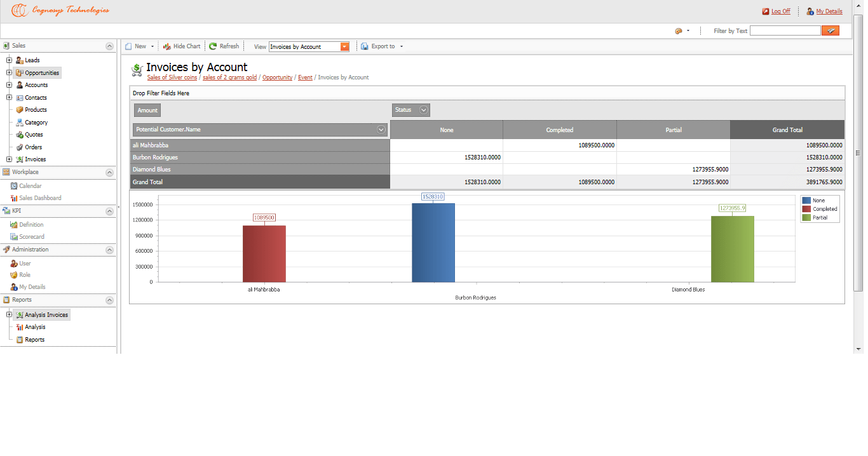Open the Status field filter dropdown
The height and width of the screenshot is (456, 868).
[x=424, y=110]
